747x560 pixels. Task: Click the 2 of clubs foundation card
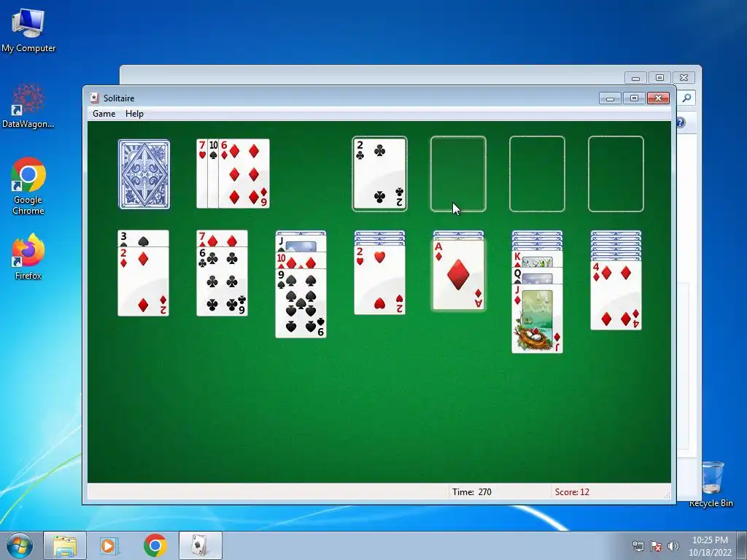379,174
